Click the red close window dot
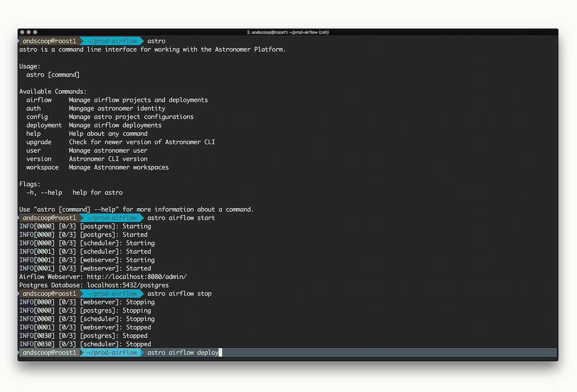This screenshot has height=392, width=577. point(22,32)
